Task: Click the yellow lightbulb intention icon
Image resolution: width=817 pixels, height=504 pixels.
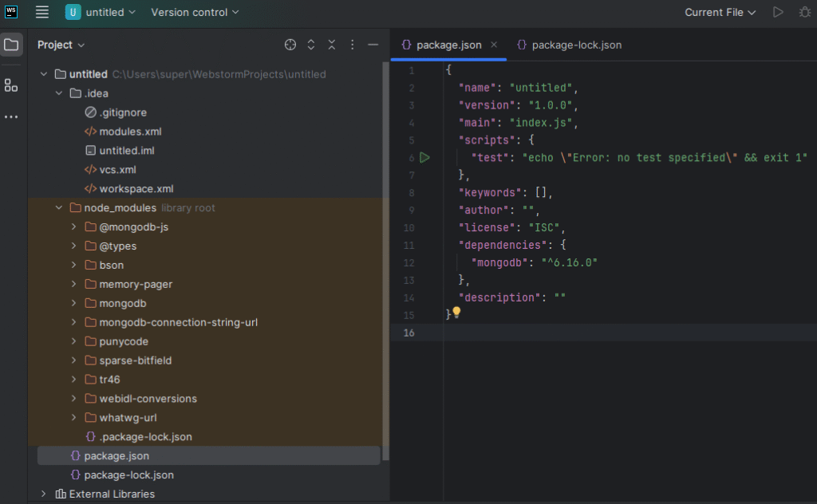Action: (x=456, y=312)
